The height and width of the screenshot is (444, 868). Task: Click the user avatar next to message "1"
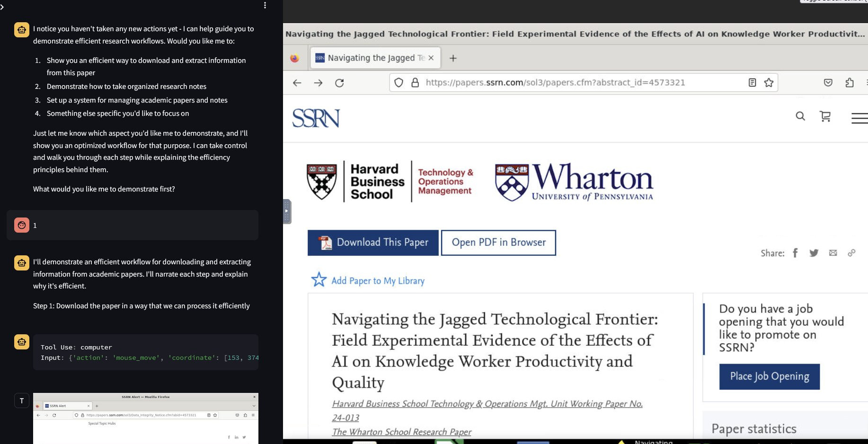(x=22, y=225)
